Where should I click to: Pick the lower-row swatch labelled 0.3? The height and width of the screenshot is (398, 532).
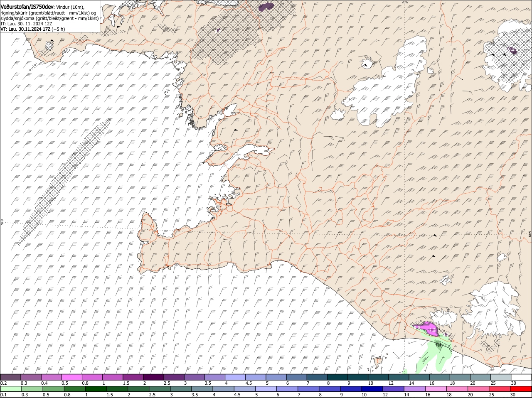32,389
